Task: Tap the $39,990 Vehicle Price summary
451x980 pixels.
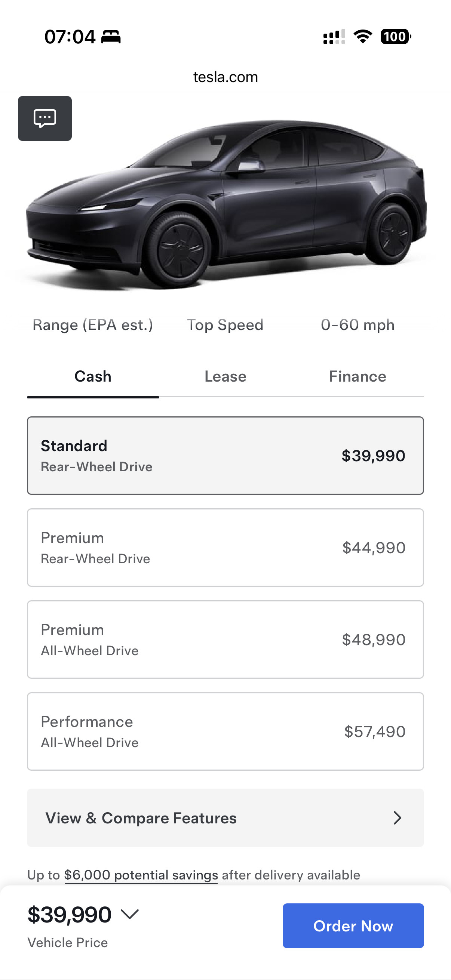Action: click(69, 915)
